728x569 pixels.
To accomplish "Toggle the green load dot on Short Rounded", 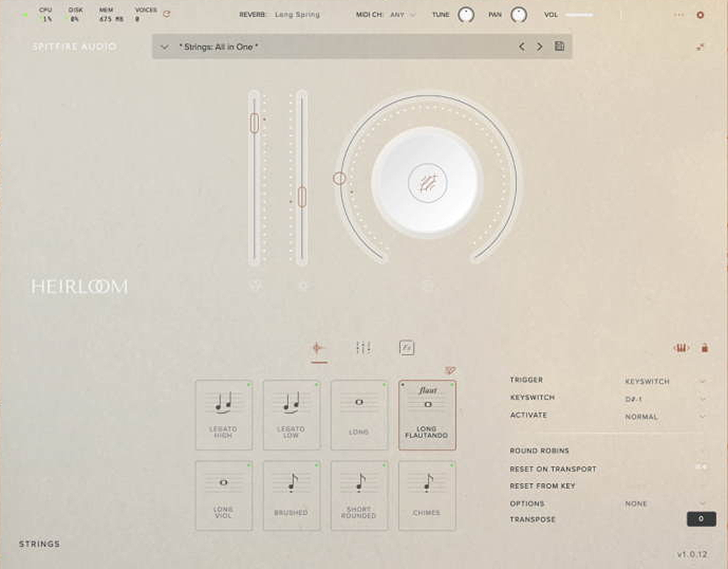I will click(x=384, y=465).
